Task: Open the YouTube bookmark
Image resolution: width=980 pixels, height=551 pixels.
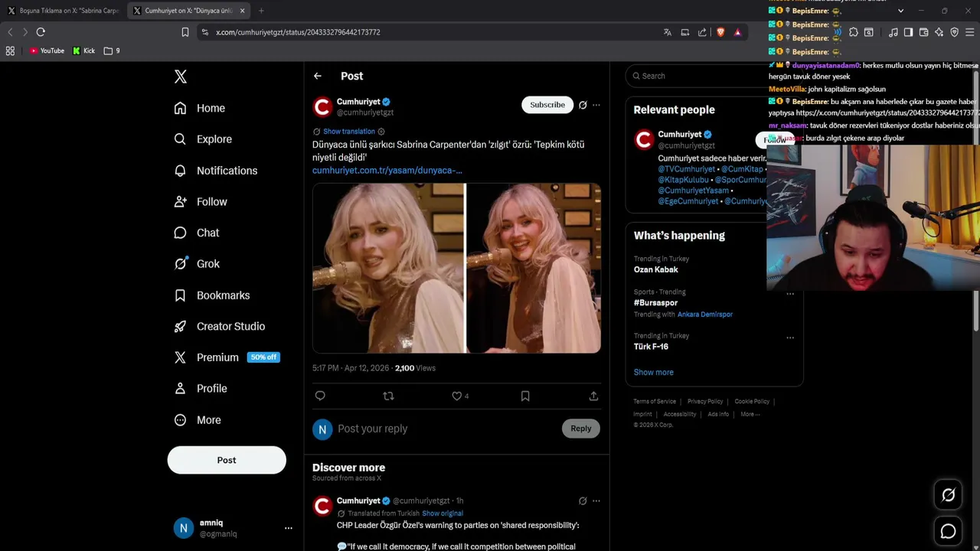Action: coord(47,51)
